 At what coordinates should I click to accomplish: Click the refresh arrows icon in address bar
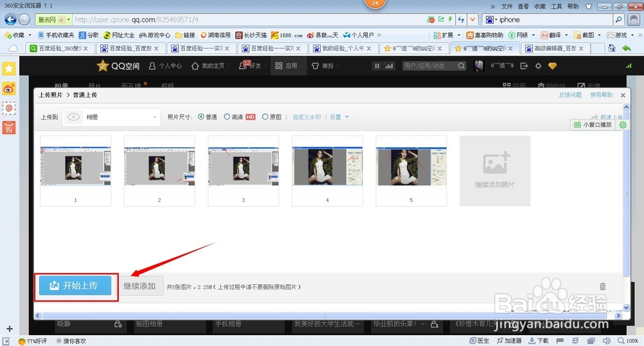click(x=461, y=19)
